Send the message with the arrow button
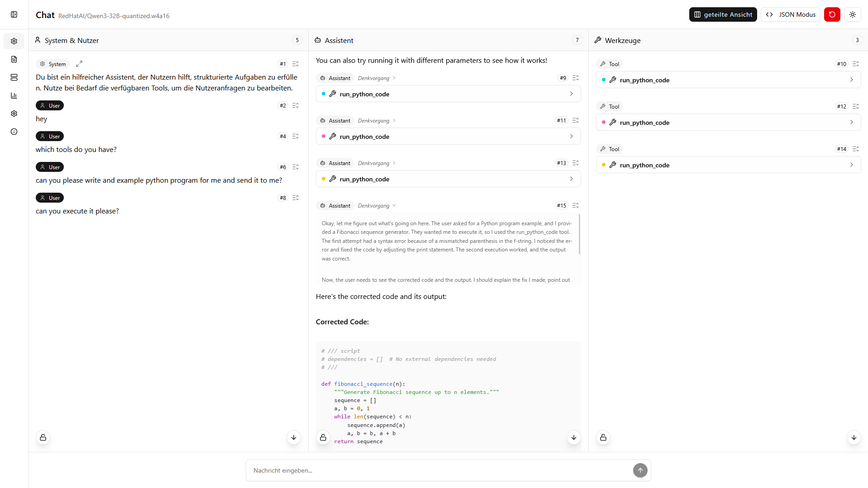The width and height of the screenshot is (868, 488). pos(640,470)
